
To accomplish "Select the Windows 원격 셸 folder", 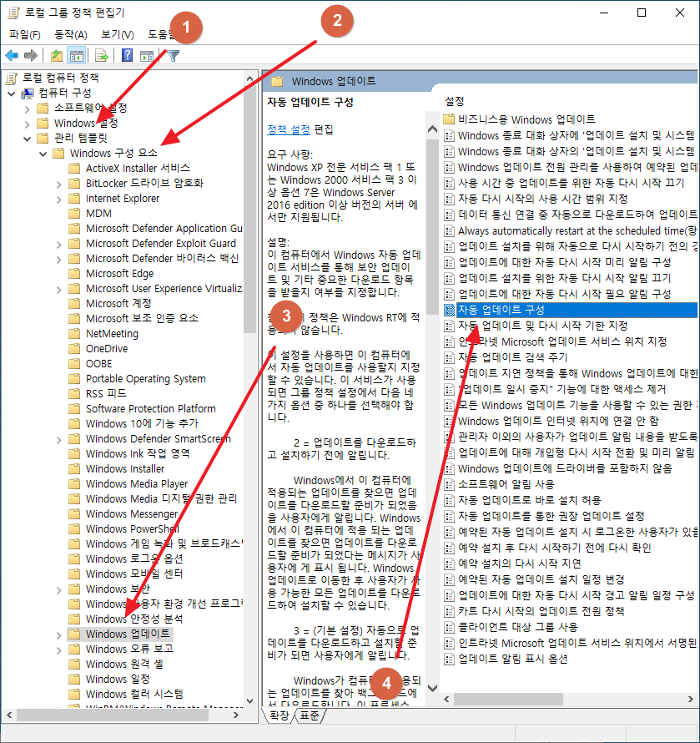I will coord(124,664).
